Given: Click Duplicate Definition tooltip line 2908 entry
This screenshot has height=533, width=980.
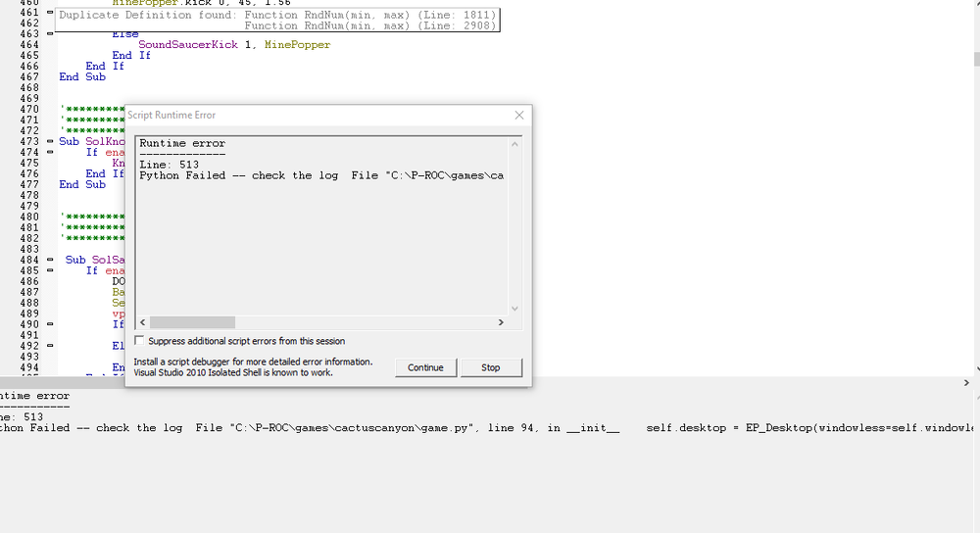Looking at the screenshot, I should point(370,25).
